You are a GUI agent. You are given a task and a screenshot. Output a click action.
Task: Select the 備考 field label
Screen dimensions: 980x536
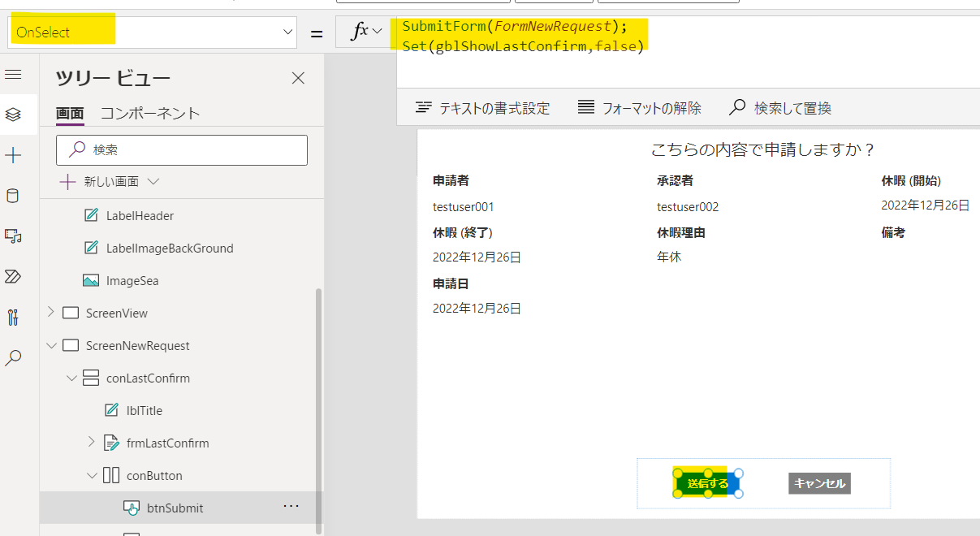(x=893, y=233)
